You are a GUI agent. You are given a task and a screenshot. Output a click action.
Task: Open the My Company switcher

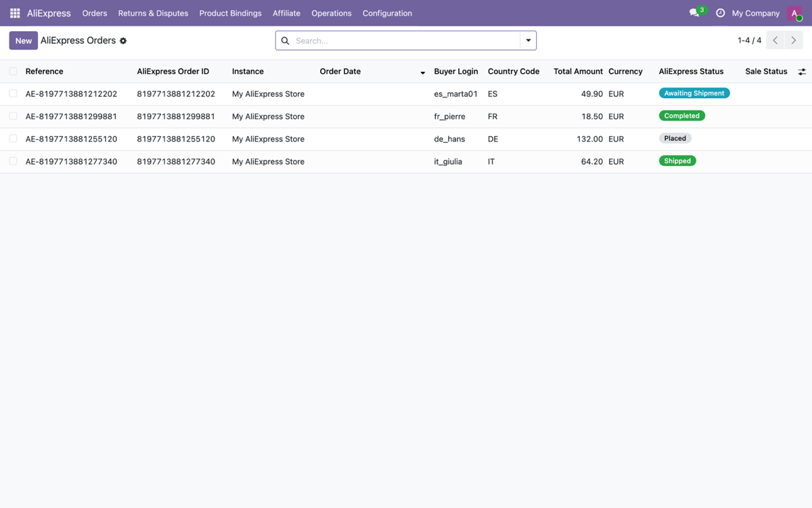756,13
